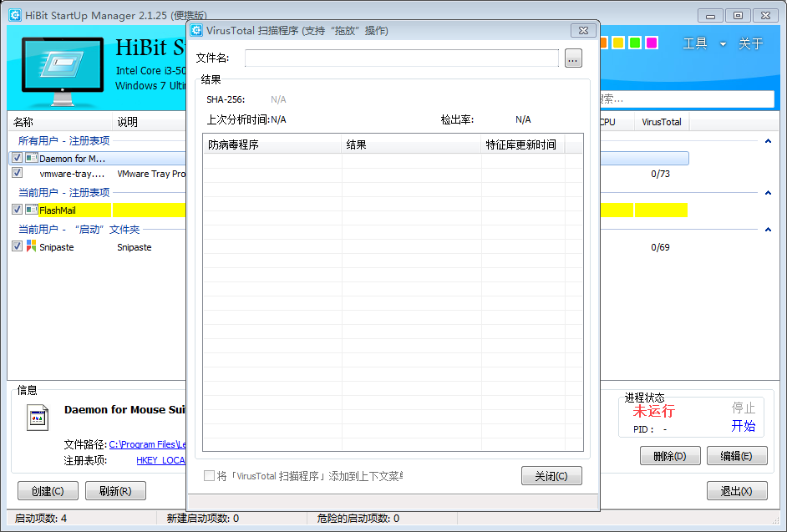Select the green color theme swatch
Image resolution: width=787 pixels, height=532 pixels.
coord(635,43)
